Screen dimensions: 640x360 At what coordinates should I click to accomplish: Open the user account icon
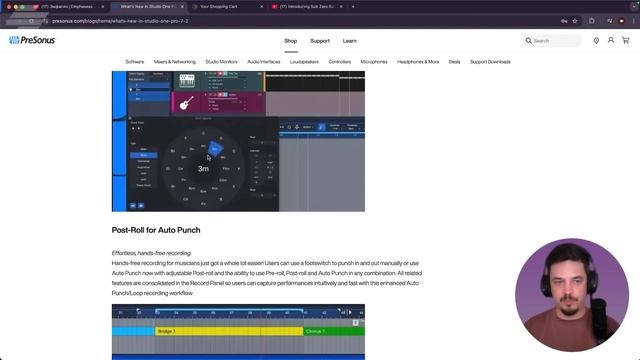click(611, 40)
